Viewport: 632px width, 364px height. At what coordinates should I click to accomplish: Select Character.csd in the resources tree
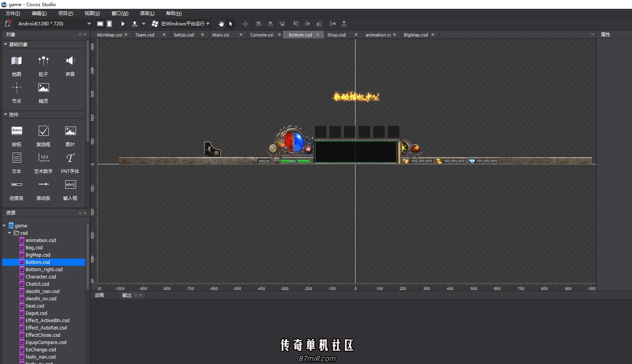tap(41, 277)
